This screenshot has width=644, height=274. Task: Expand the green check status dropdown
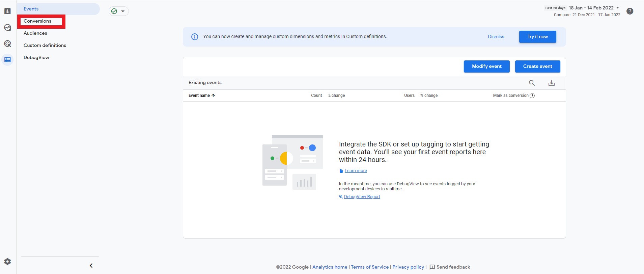coord(119,11)
